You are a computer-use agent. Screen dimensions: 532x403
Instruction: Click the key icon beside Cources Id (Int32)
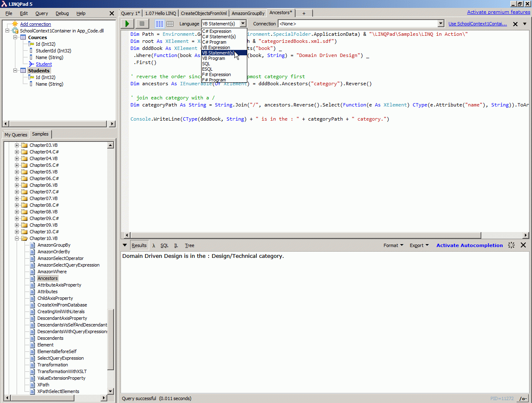[31, 44]
